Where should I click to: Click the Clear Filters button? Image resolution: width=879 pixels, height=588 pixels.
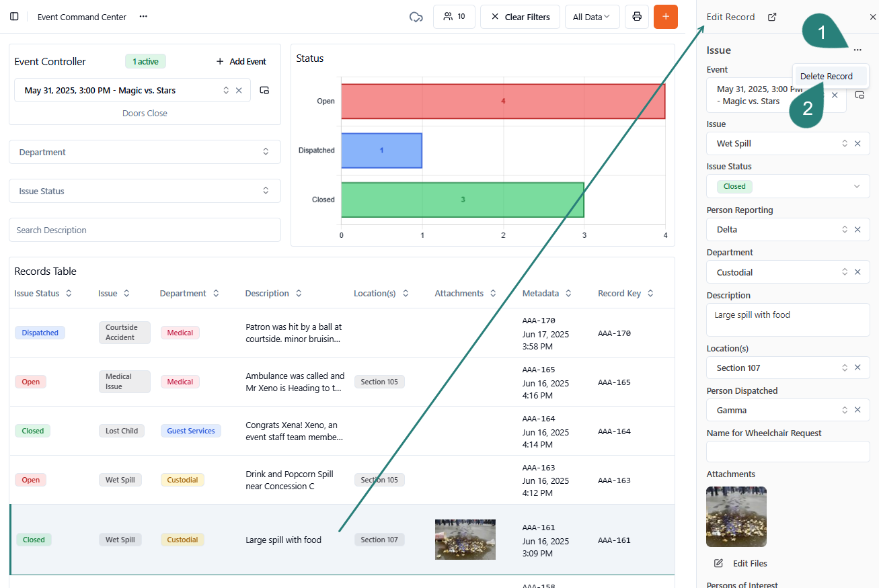tap(520, 17)
